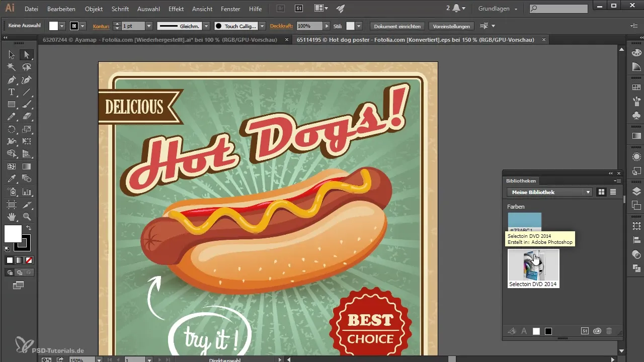Select the Bibliotheken panel tab
Image resolution: width=644 pixels, height=362 pixels.
521,180
